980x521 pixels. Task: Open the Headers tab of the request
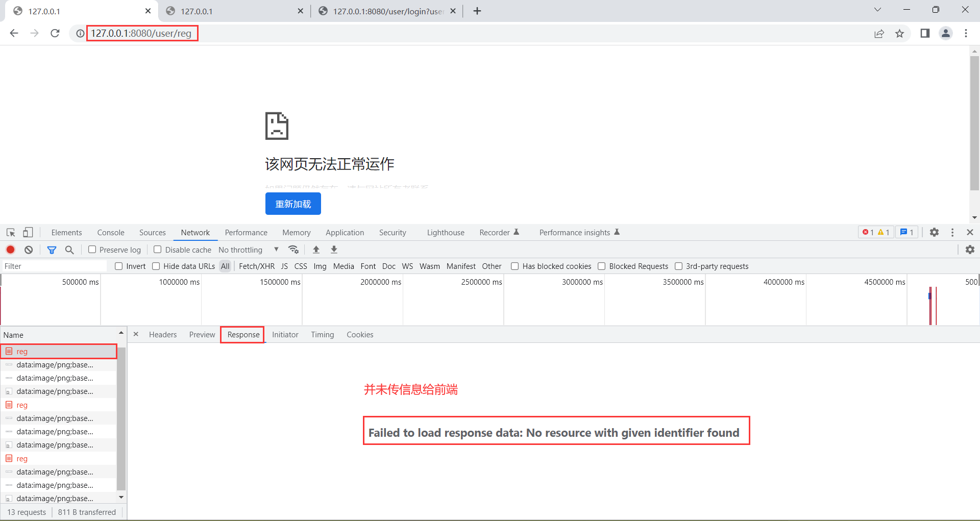click(163, 335)
